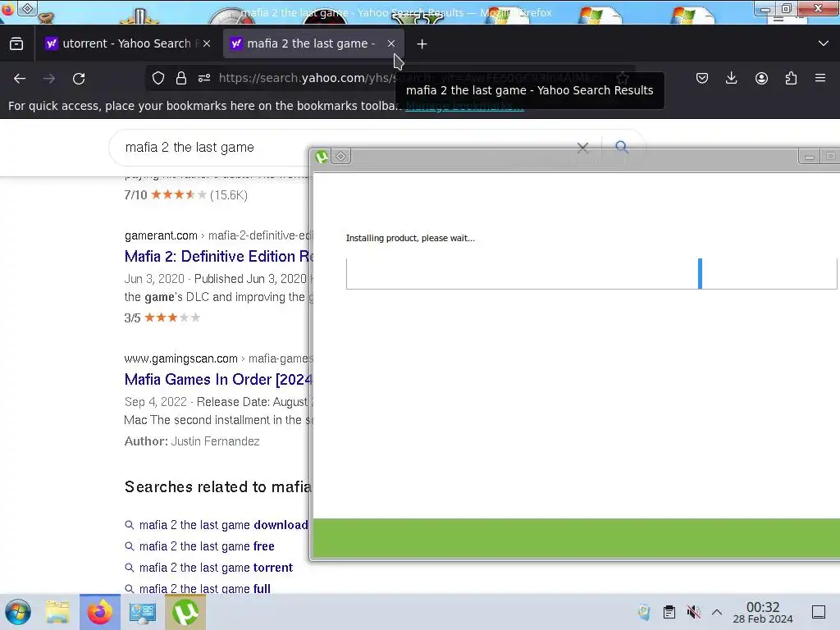Expand the list all tabs dropdown
The width and height of the screenshot is (840, 630).
tap(824, 43)
